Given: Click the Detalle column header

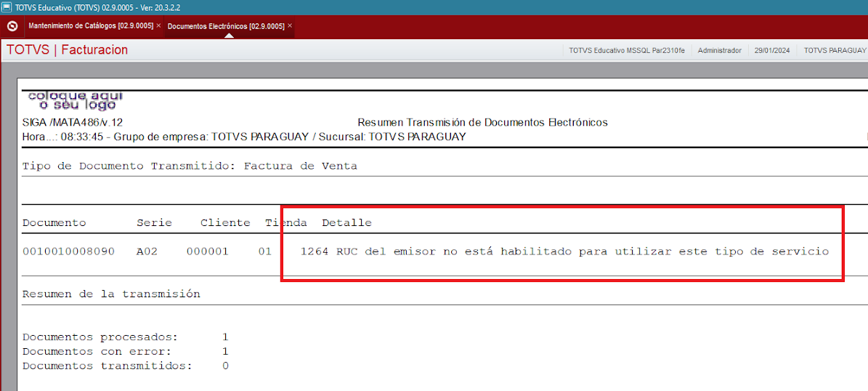Looking at the screenshot, I should tap(347, 223).
